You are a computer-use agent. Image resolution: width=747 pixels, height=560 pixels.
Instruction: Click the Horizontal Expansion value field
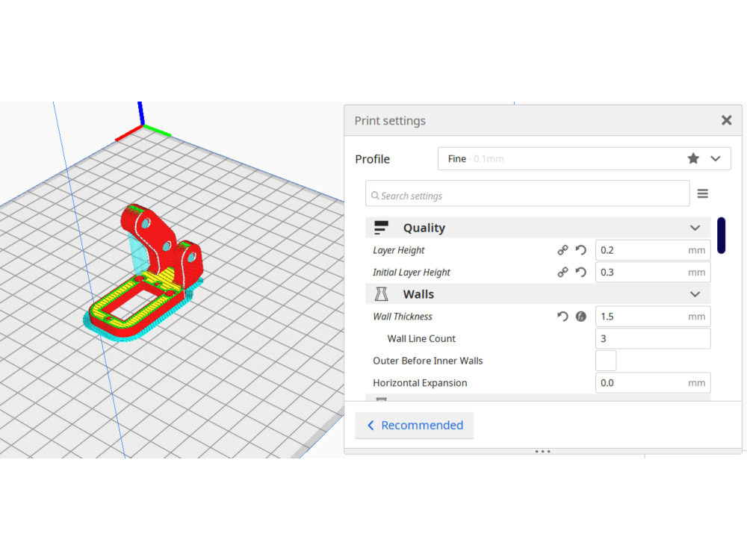point(652,382)
